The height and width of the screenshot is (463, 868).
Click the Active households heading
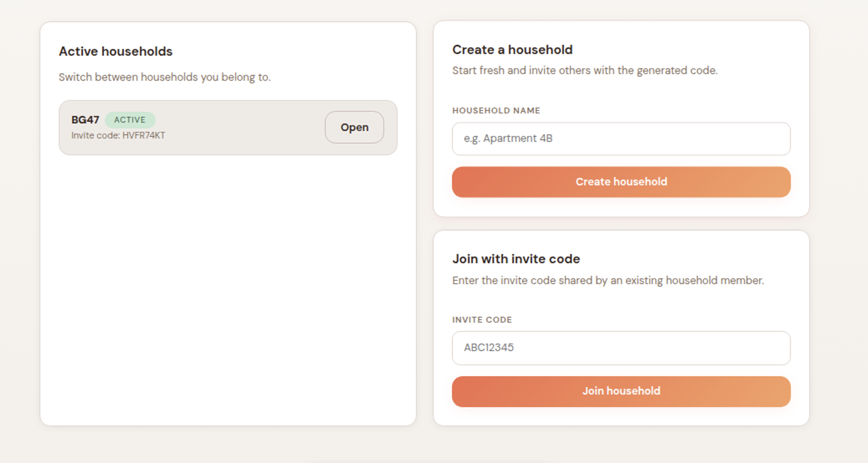click(x=116, y=51)
